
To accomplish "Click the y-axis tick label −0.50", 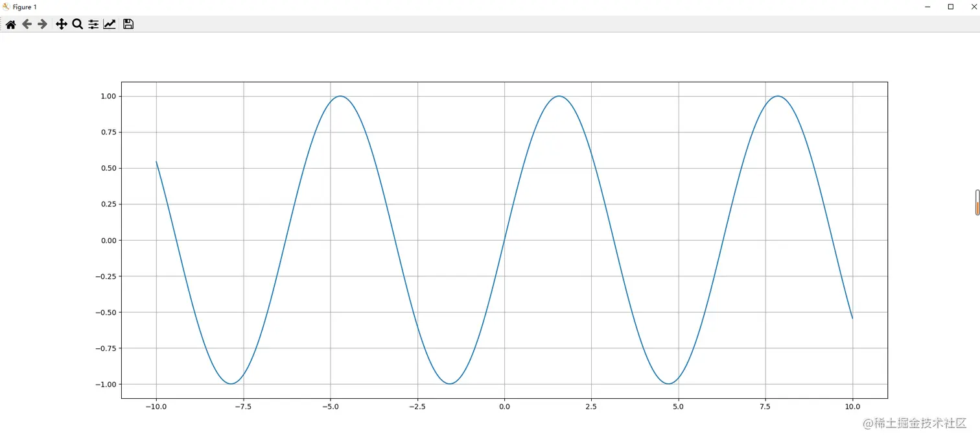I will [x=105, y=312].
